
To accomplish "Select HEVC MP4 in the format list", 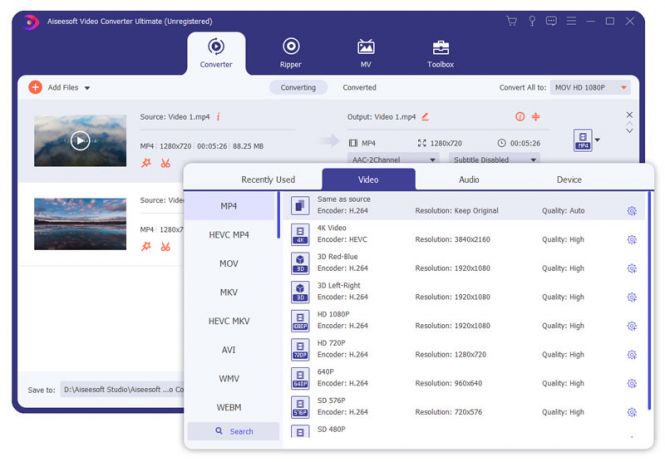I will (x=229, y=235).
